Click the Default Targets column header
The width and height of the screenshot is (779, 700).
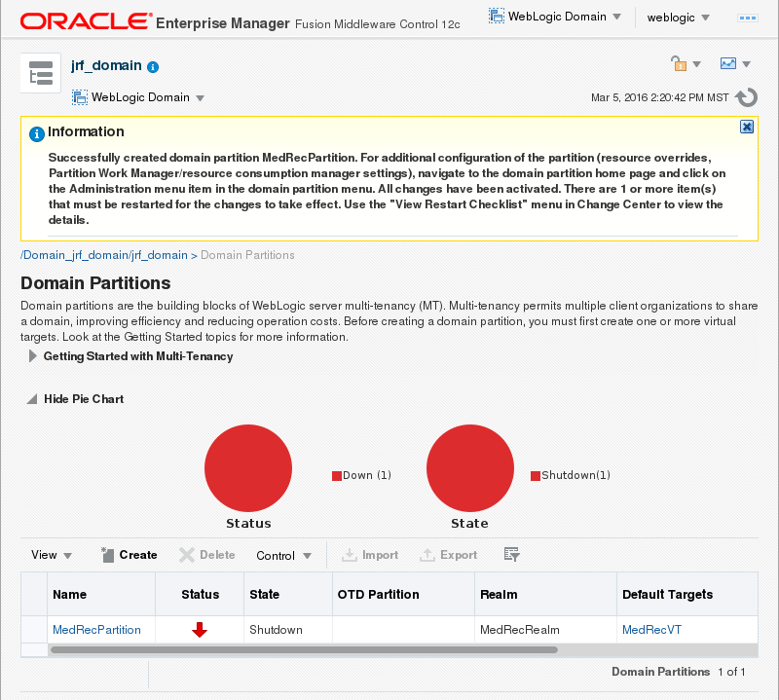point(687,594)
